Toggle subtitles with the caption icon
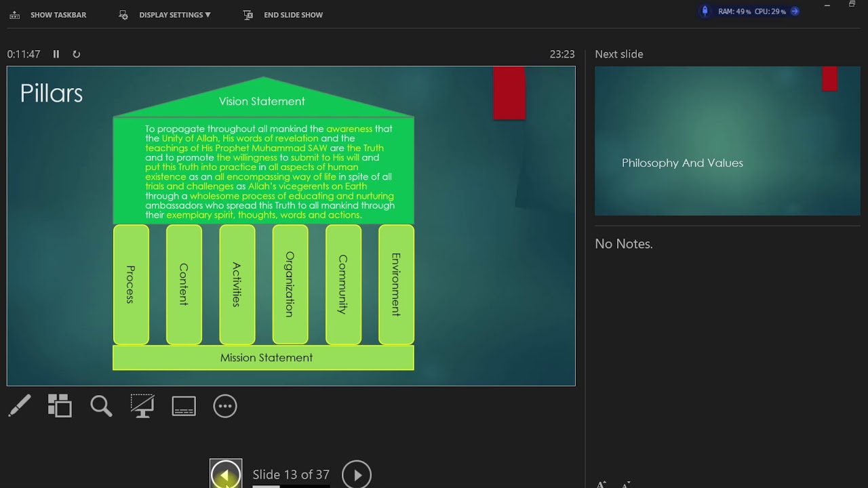This screenshot has width=868, height=488. (184, 406)
